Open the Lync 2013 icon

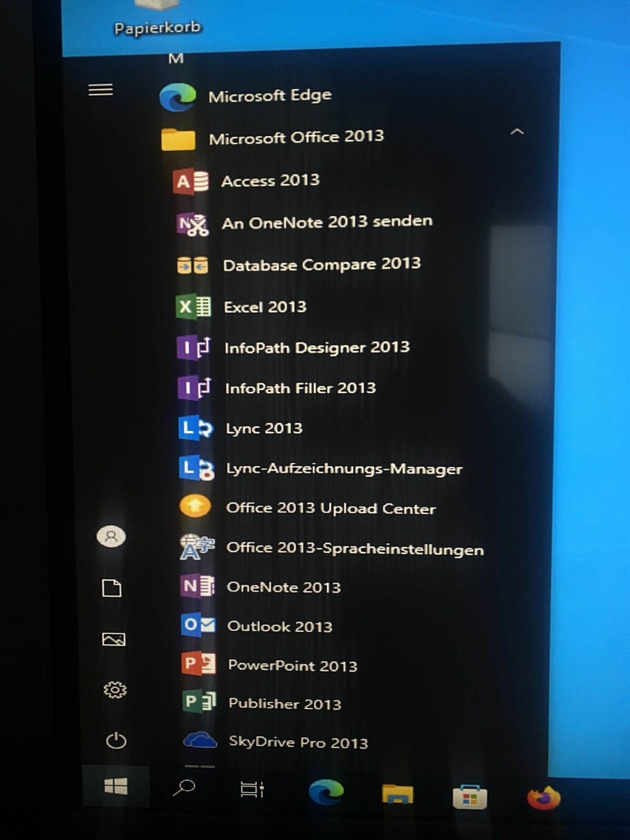coord(195,428)
